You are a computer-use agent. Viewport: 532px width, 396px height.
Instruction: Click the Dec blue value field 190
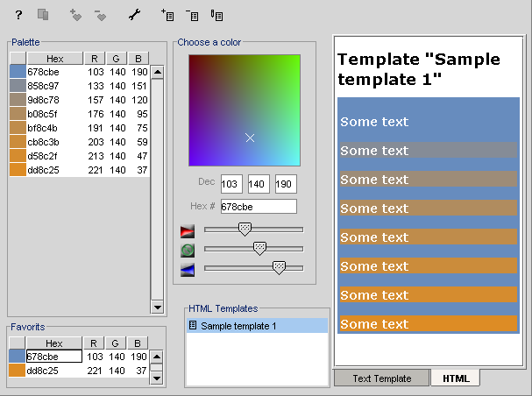click(x=286, y=184)
